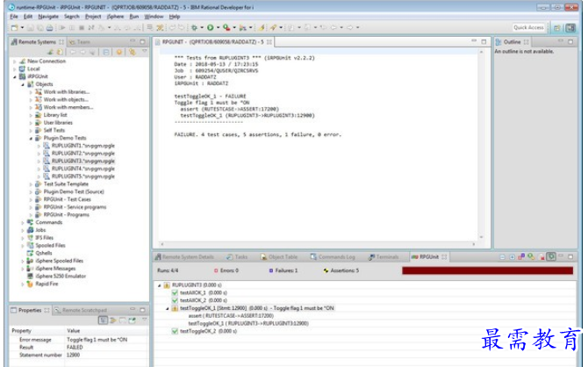Expand the Spooled Files node
This screenshot has height=367, width=588.
pos(23,246)
